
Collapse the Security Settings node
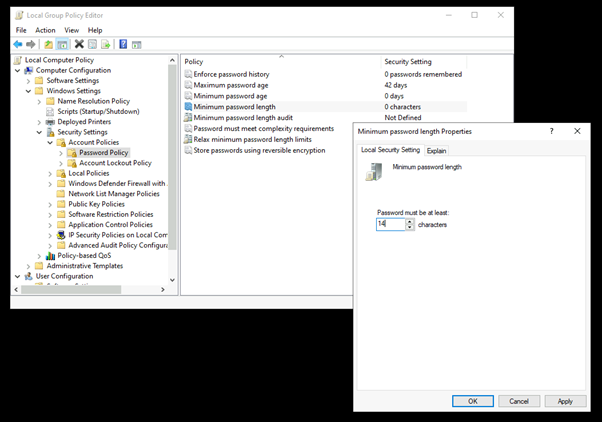pyautogui.click(x=39, y=132)
